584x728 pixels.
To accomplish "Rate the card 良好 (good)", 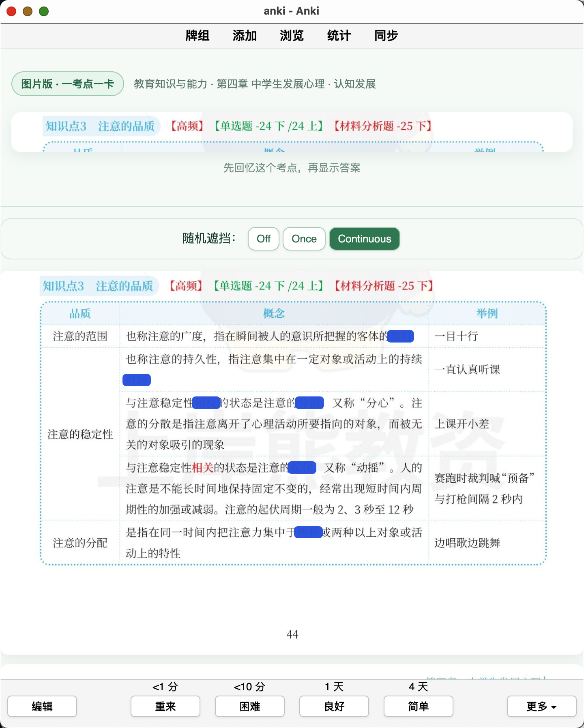I will pyautogui.click(x=334, y=707).
